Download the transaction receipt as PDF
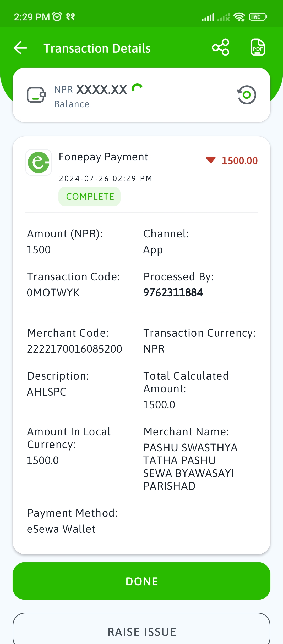The width and height of the screenshot is (283, 644). 258,47
